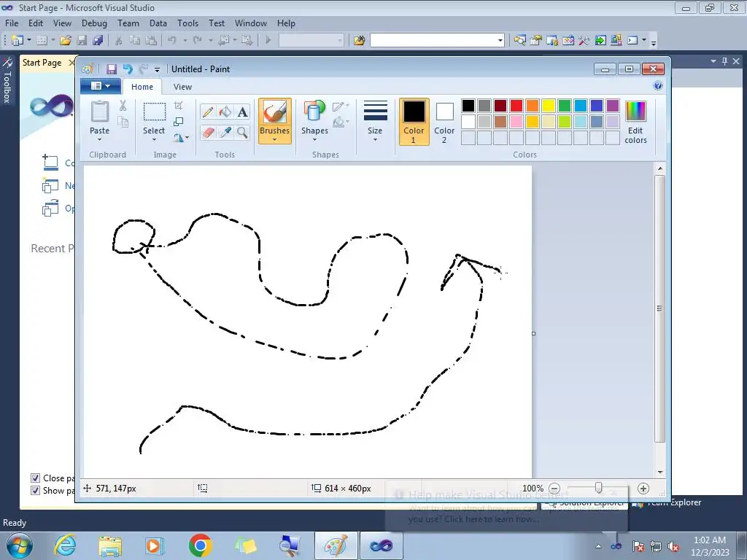The height and width of the screenshot is (560, 747).
Task: Click the zoom slider thumb
Action: pyautogui.click(x=599, y=488)
